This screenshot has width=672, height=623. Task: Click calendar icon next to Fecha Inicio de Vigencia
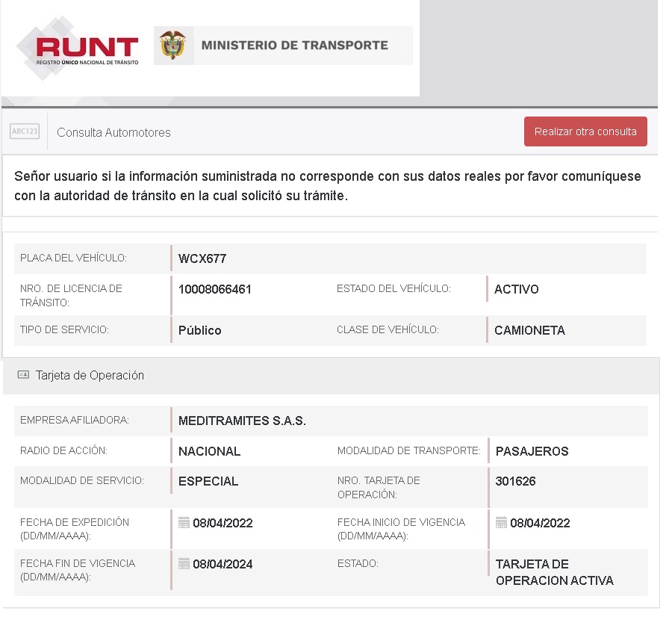[501, 523]
